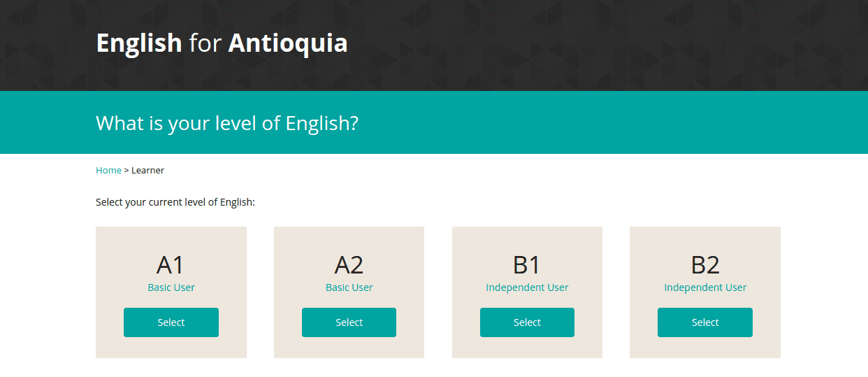Image resolution: width=868 pixels, height=377 pixels.
Task: Click the A2 heading text
Action: (x=349, y=265)
